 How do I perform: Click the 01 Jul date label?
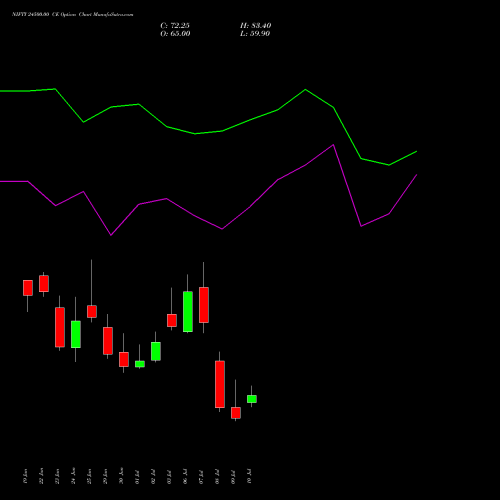coord(137,477)
